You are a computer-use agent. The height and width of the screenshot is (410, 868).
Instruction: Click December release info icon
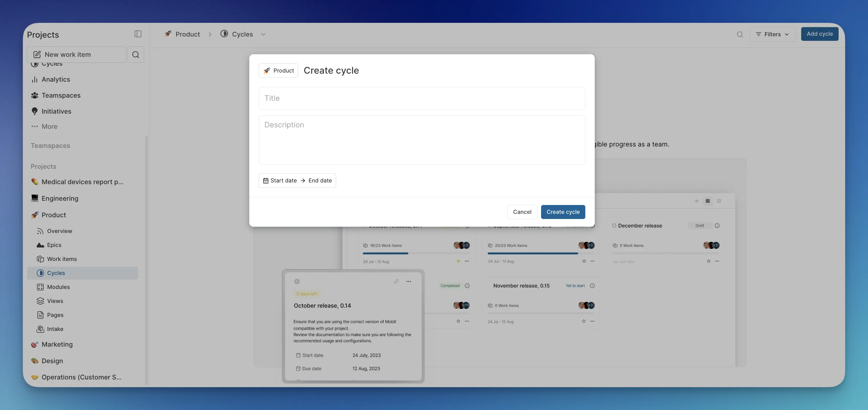(717, 226)
